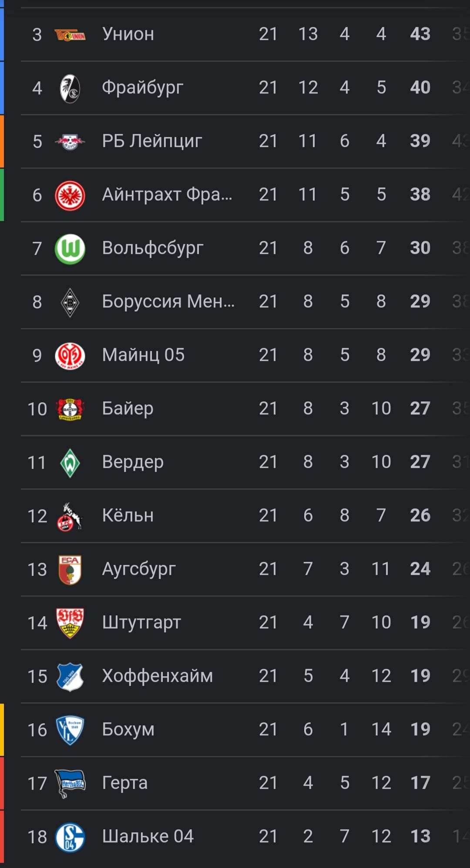
Task: Tap the Stuttgart VfB crest
Action: 70,623
